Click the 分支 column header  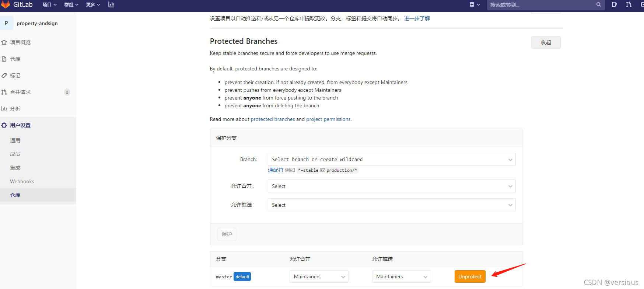coord(221,259)
